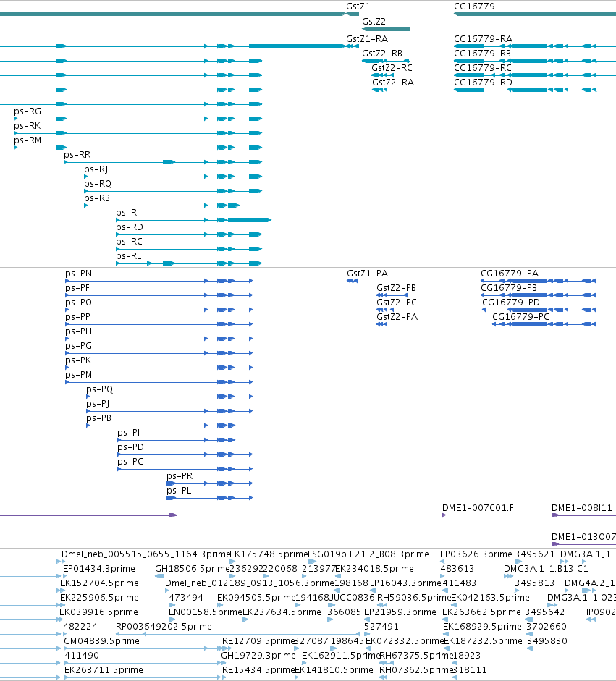Select protein ps-PN
The width and height of the screenshot is (616, 681).
79,274
